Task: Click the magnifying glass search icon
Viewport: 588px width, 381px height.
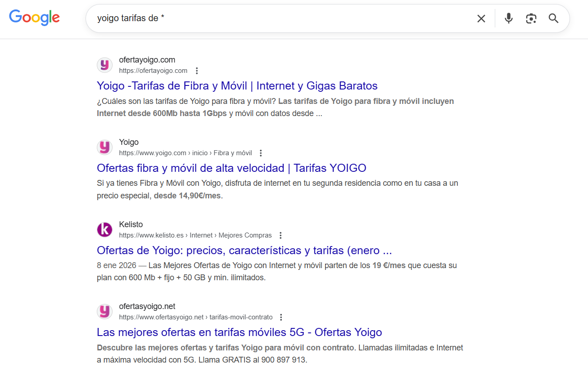Action: pos(553,18)
